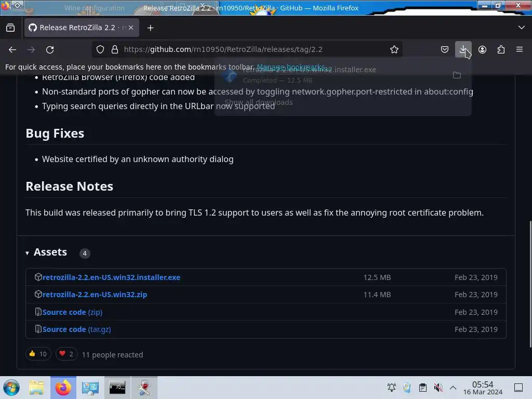Click the Assets count badge 4

tap(85, 253)
